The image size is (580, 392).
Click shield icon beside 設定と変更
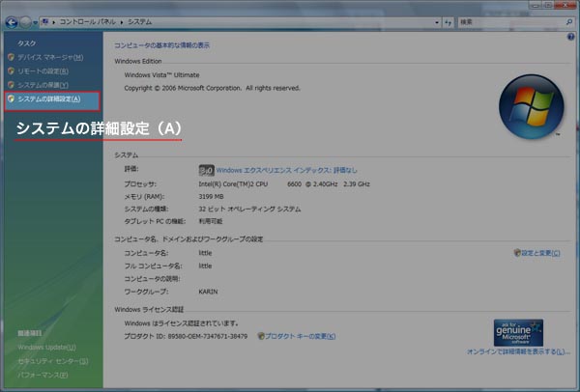coord(517,253)
